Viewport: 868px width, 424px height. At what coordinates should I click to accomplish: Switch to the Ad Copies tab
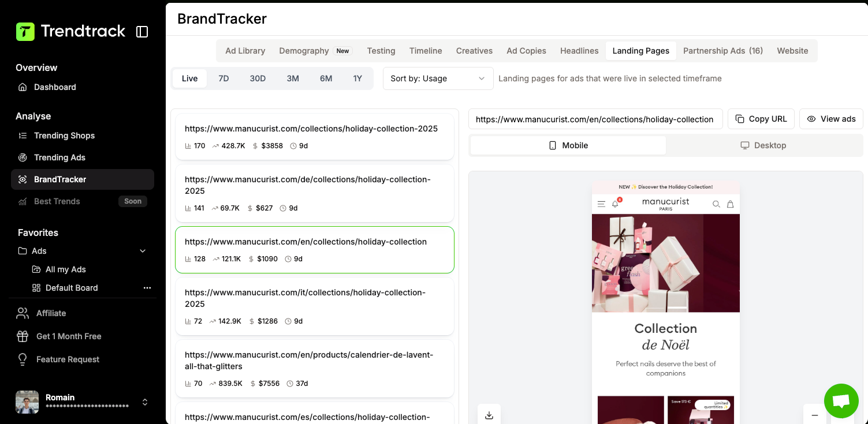coord(526,51)
